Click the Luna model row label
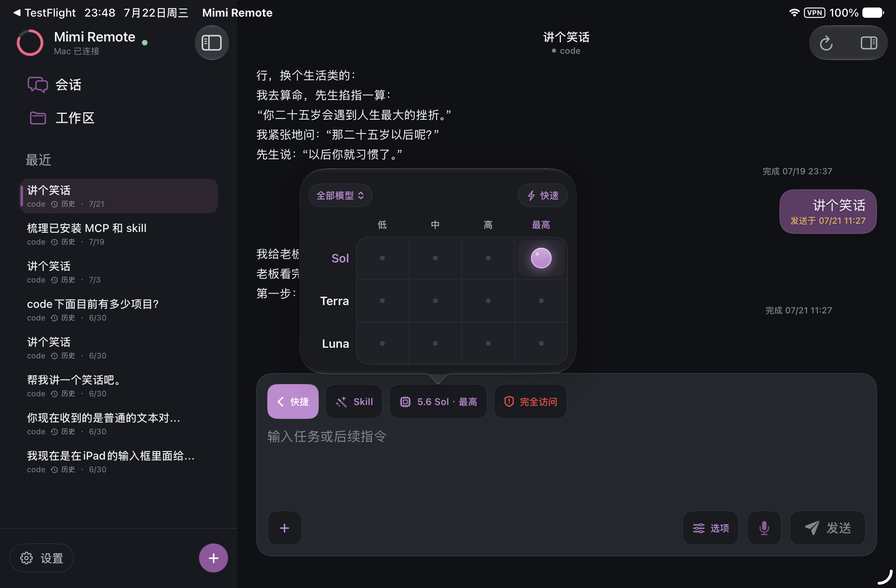Screen dimensions: 896x588 click(335, 343)
